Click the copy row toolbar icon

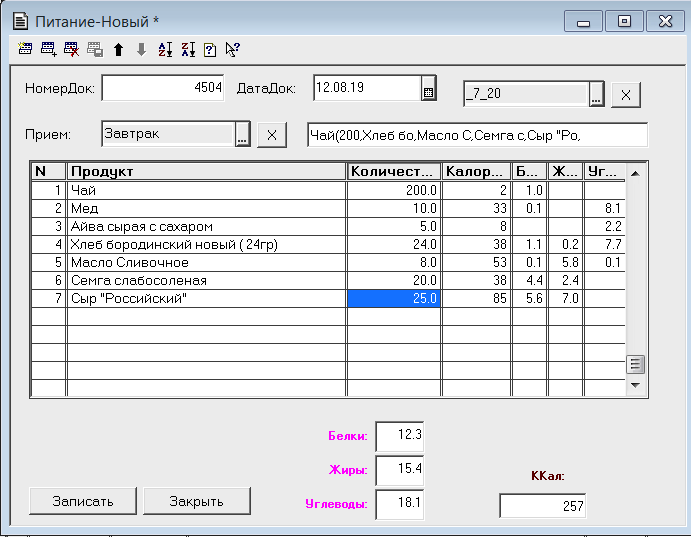point(95,48)
